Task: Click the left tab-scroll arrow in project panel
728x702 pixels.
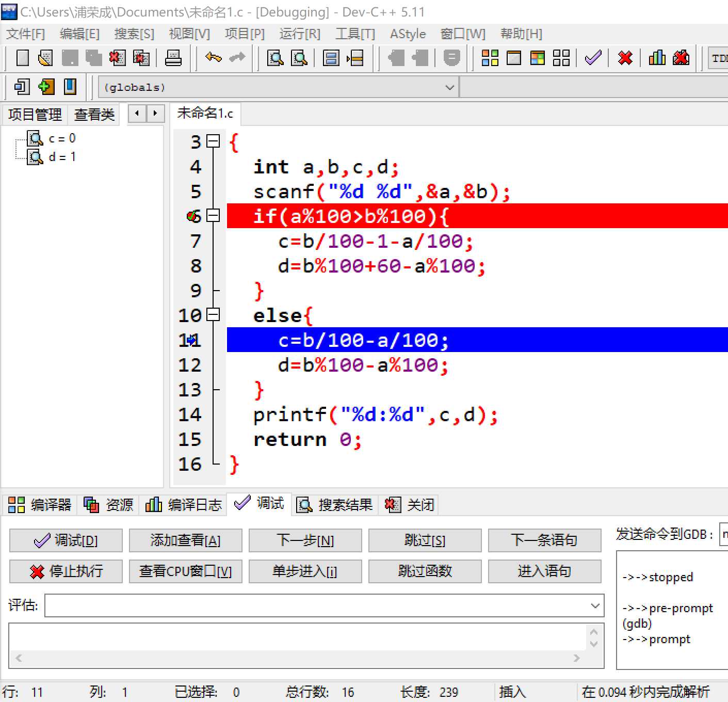Action: 137,113
